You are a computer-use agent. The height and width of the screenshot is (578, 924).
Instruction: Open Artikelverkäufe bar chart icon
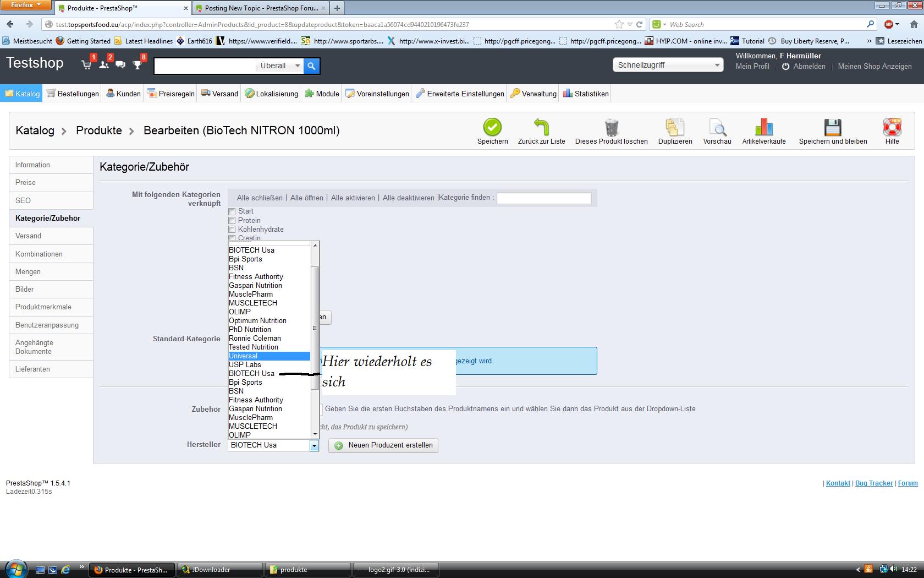764,127
